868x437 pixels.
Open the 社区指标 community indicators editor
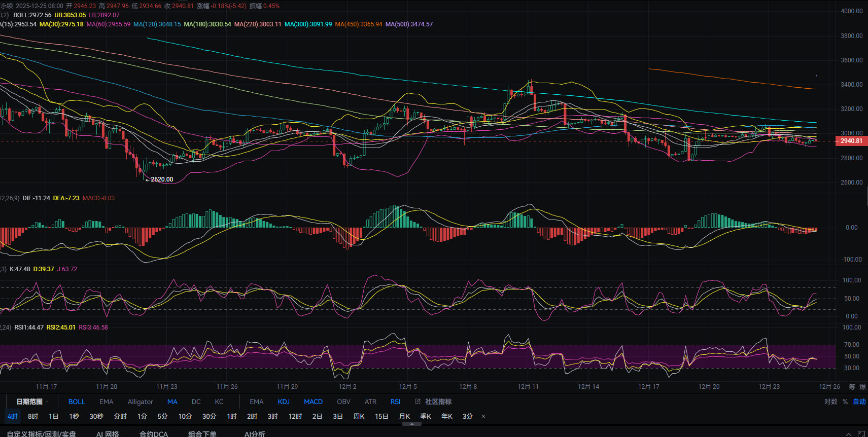434,402
